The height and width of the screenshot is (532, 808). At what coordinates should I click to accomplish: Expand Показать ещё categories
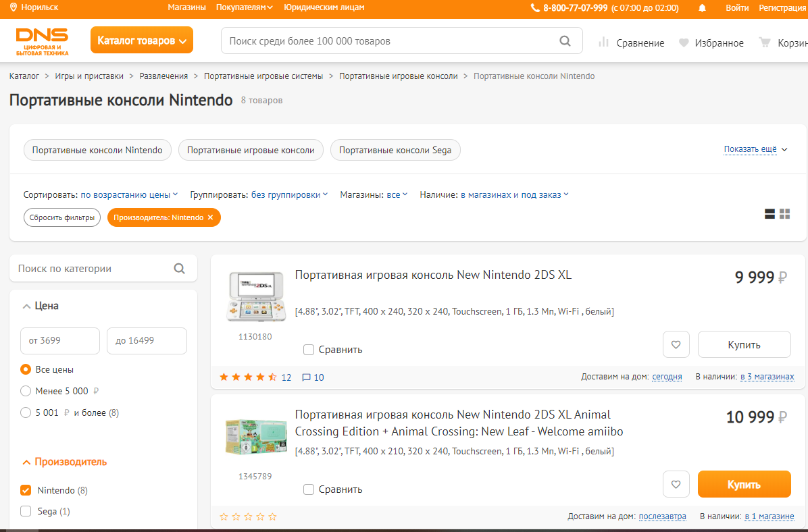tap(755, 149)
